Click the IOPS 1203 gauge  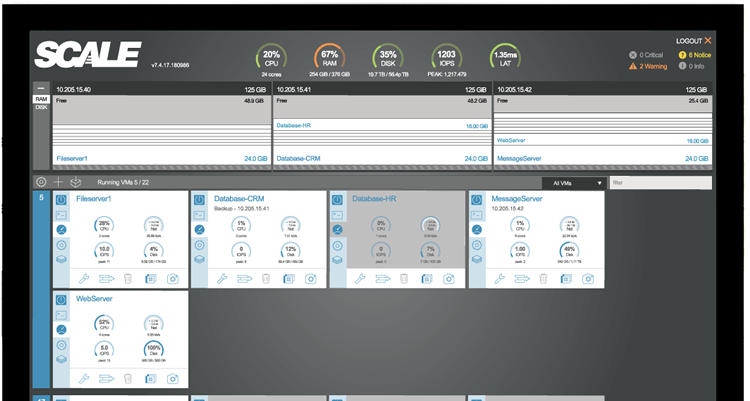pyautogui.click(x=446, y=59)
